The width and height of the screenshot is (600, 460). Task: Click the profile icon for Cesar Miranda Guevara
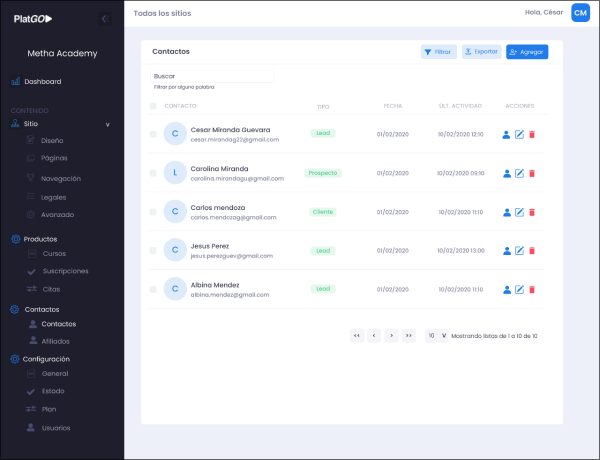tap(507, 134)
